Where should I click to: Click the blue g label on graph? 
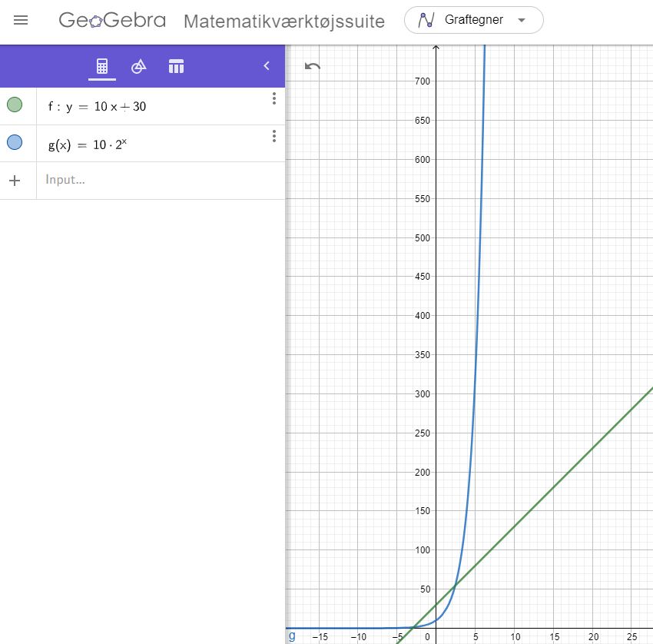[x=292, y=636]
